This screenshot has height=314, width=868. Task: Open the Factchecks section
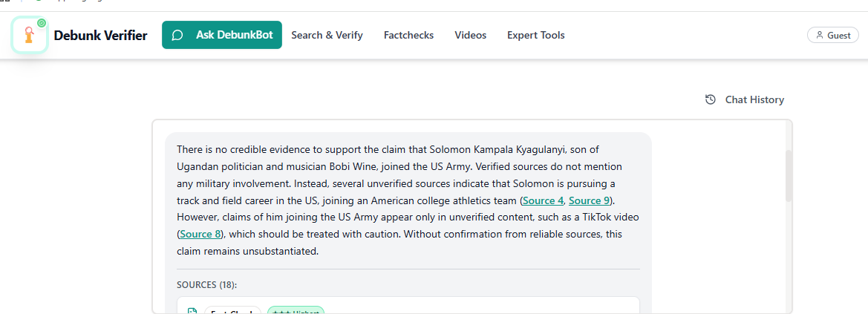coord(408,35)
